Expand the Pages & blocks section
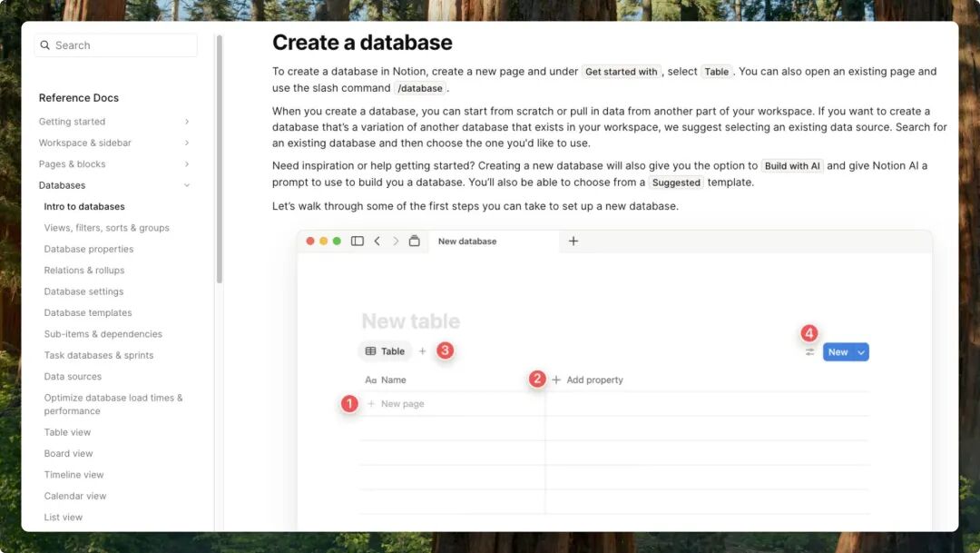 tap(187, 163)
